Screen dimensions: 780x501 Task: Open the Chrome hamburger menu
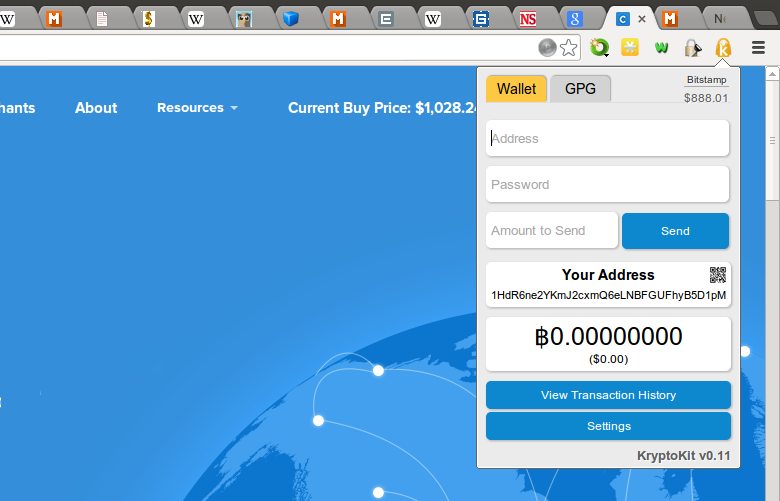click(x=758, y=48)
